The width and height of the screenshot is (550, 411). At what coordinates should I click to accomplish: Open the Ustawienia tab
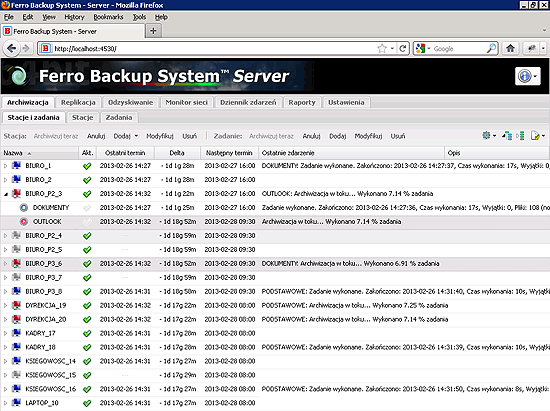346,102
